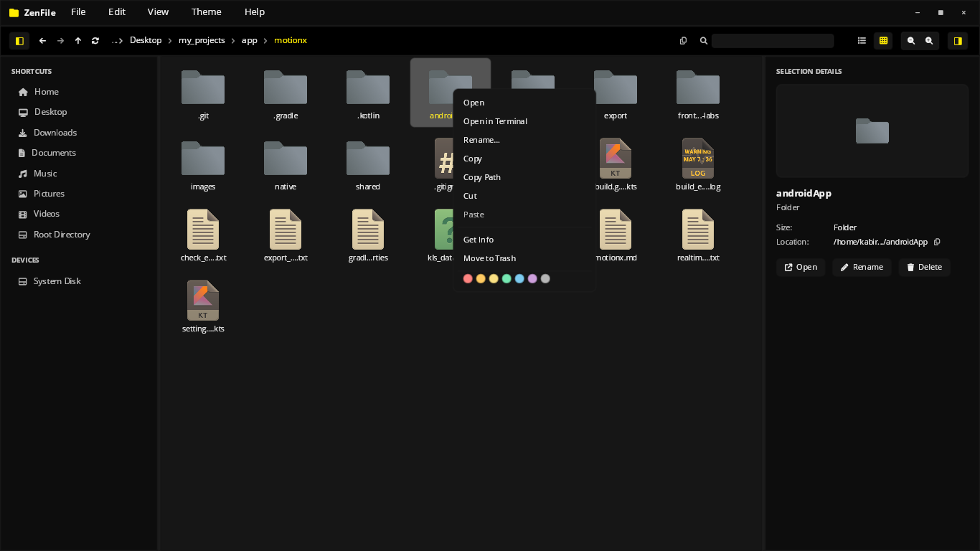Jump to my_projects in the breadcrumb
This screenshot has height=551, width=980.
click(x=202, y=40)
